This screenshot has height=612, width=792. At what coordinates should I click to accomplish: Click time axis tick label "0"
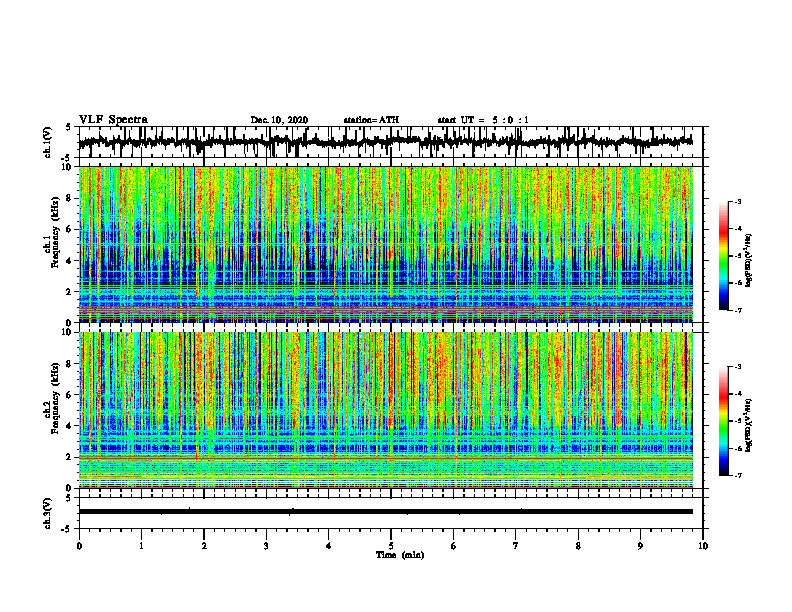(x=79, y=546)
